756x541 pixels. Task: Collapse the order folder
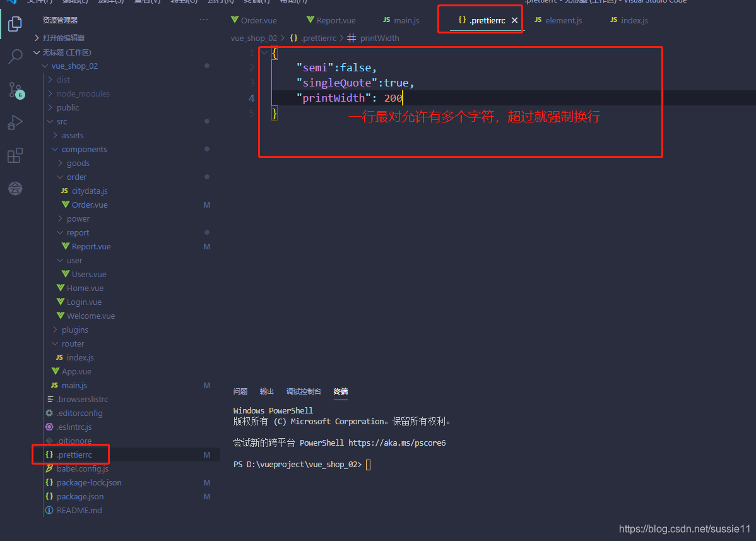[61, 177]
